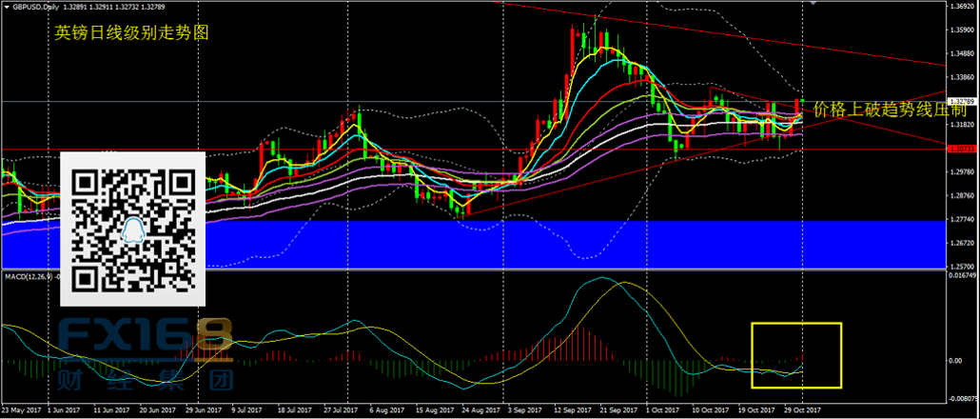The image size is (980, 419).
Task: Click the blue support zone rectangle
Action: tap(571, 243)
